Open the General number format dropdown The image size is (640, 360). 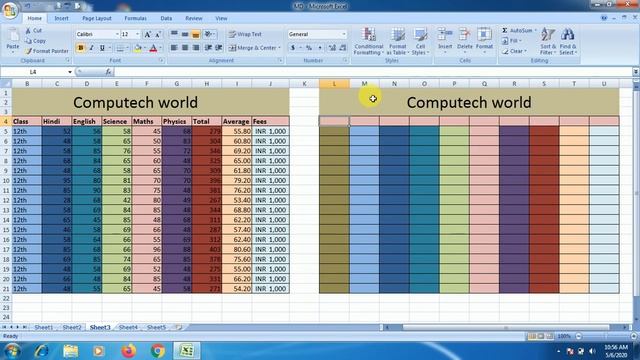(x=344, y=34)
